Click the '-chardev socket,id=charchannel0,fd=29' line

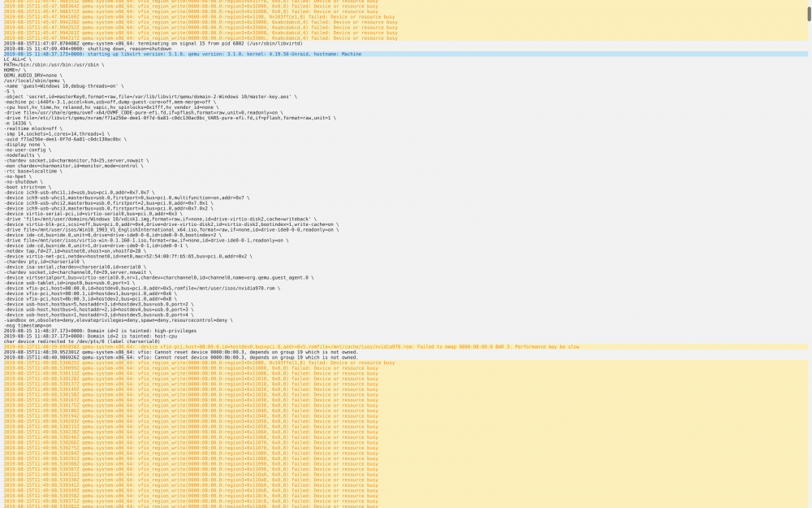pos(78,272)
